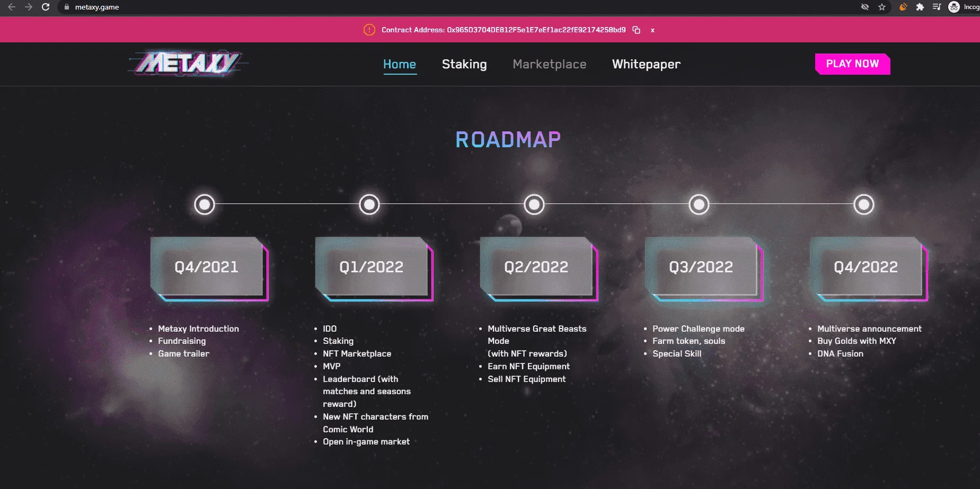Click the 'Leaderboard' list item
980x489 pixels.
(x=367, y=392)
